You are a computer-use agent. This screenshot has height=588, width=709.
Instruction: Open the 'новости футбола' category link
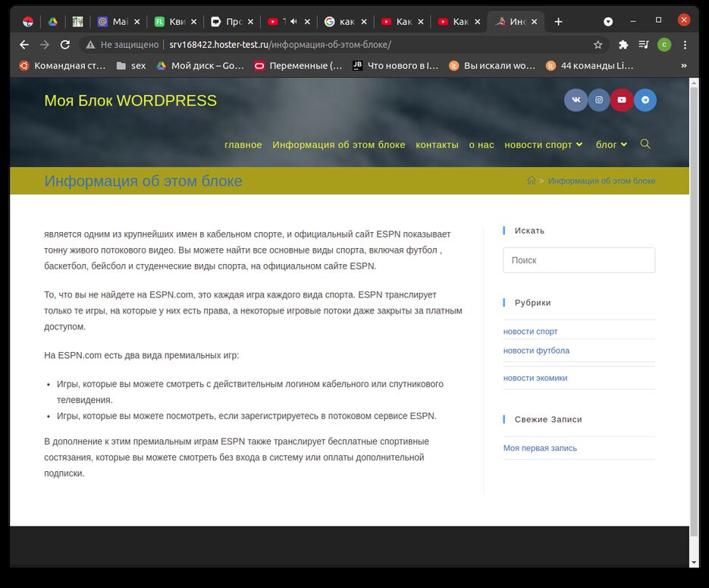click(x=536, y=351)
